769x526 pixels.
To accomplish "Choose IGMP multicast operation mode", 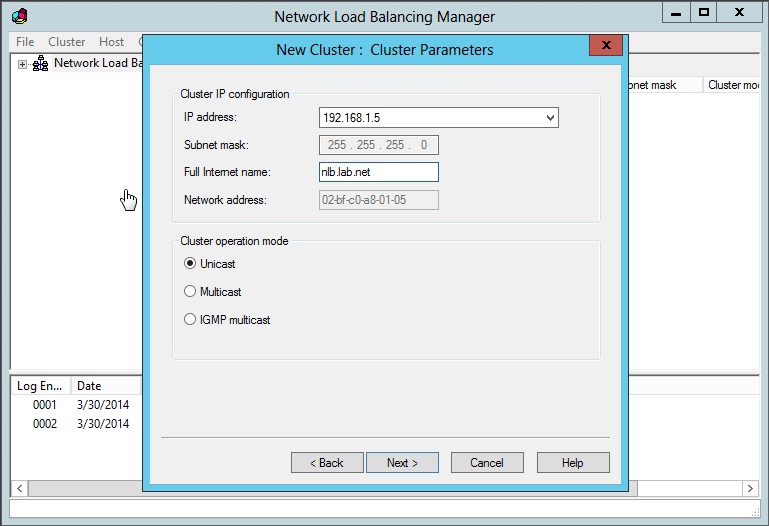I will [190, 320].
